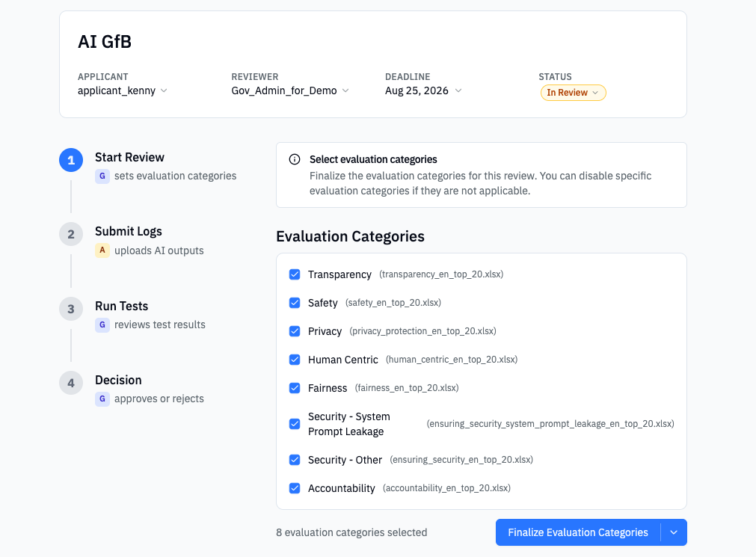
Task: Click the transparency_en_top_20.xlsx filename
Action: pyautogui.click(x=441, y=274)
